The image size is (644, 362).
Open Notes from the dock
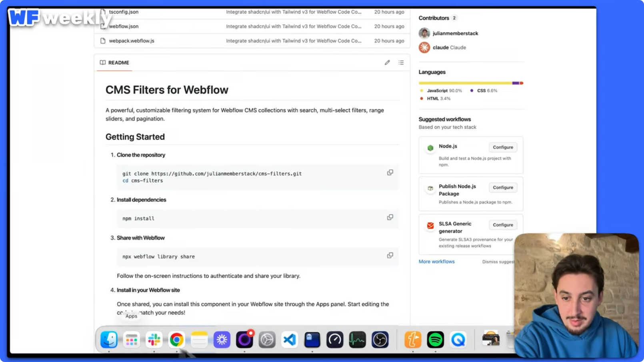pos(199,340)
